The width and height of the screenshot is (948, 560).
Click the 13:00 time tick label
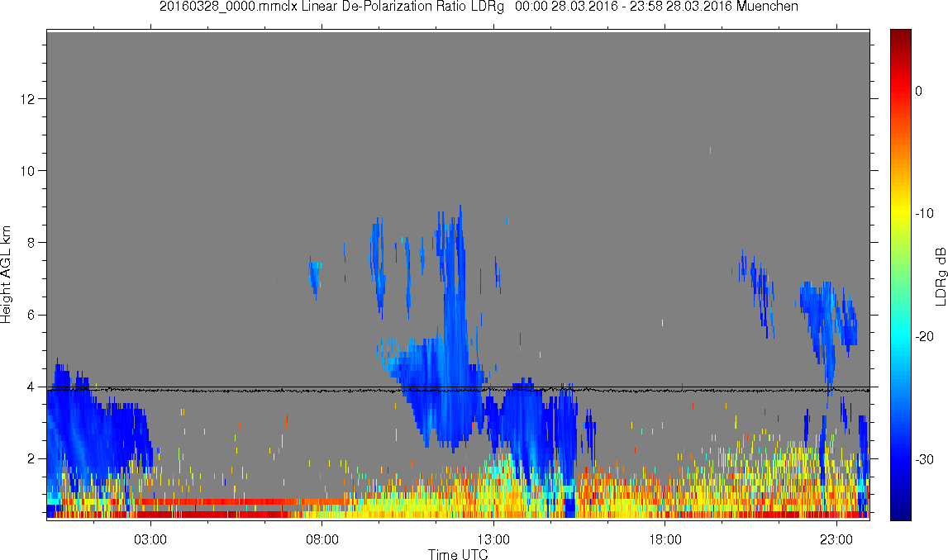click(x=493, y=539)
